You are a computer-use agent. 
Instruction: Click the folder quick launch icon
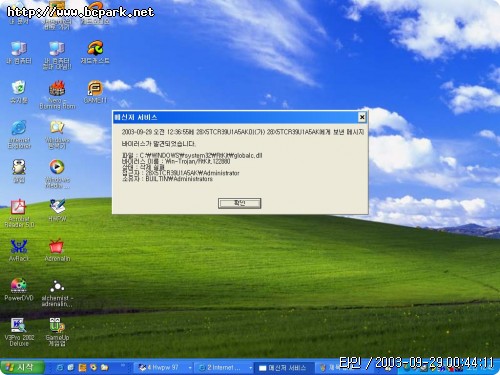tap(105, 368)
